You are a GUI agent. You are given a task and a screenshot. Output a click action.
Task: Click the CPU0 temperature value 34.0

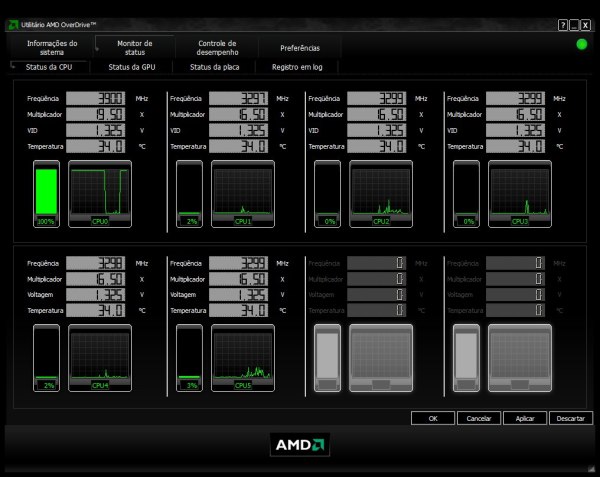click(x=95, y=146)
